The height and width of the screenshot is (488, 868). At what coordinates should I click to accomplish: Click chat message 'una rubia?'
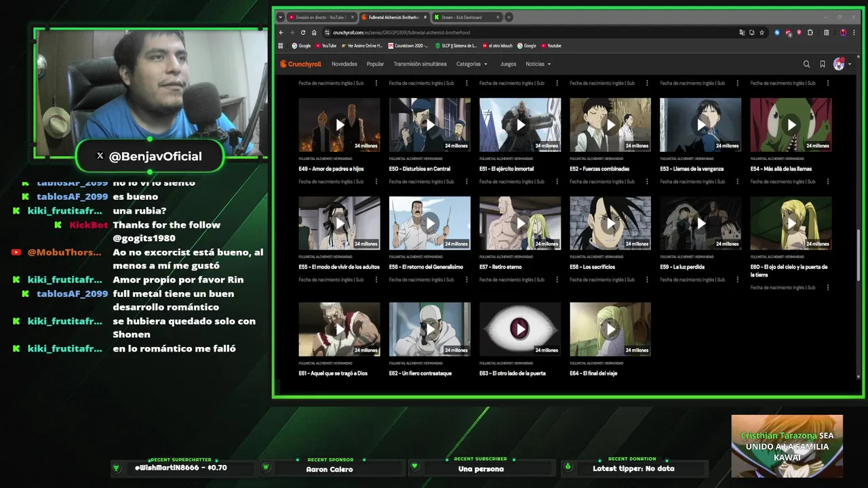click(x=140, y=211)
